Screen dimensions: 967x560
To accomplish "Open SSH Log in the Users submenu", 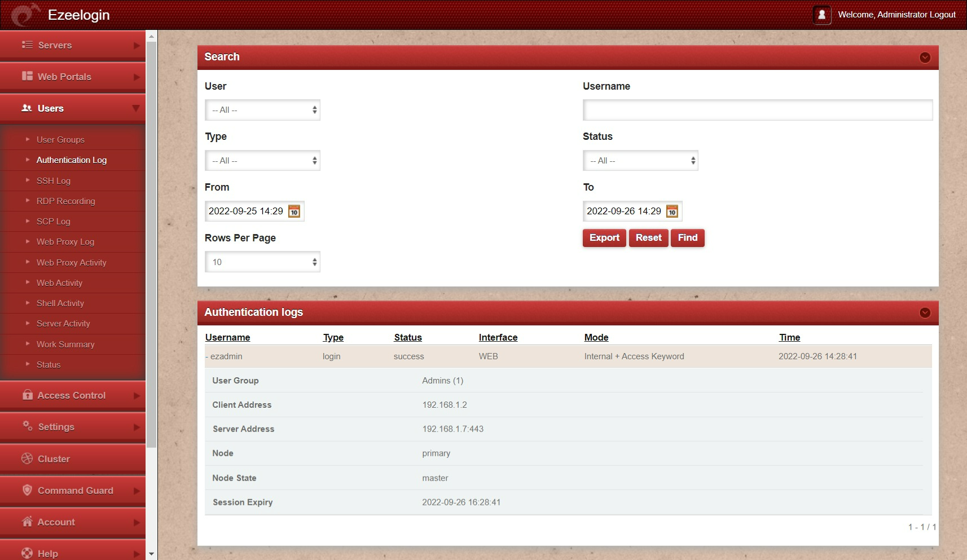I will 54,181.
